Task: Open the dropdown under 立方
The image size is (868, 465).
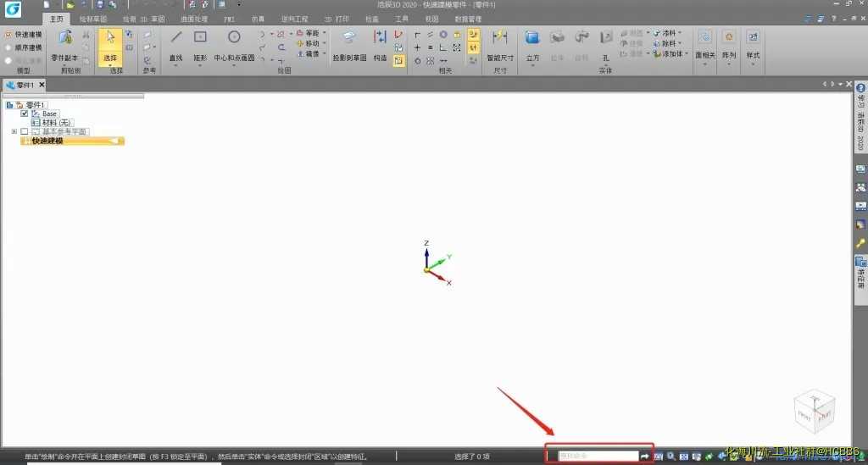Action: 532,66
